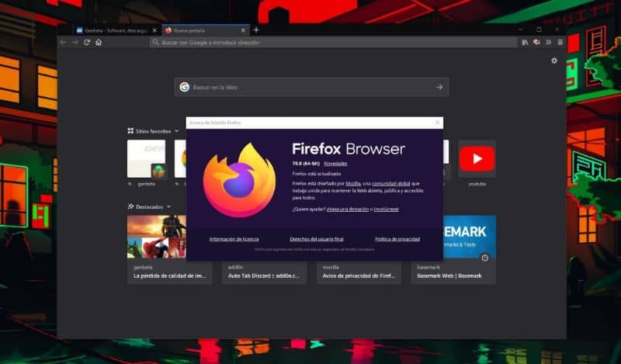Image resolution: width=621 pixels, height=364 pixels.
Task: Open the Novedades link
Action: (335, 164)
